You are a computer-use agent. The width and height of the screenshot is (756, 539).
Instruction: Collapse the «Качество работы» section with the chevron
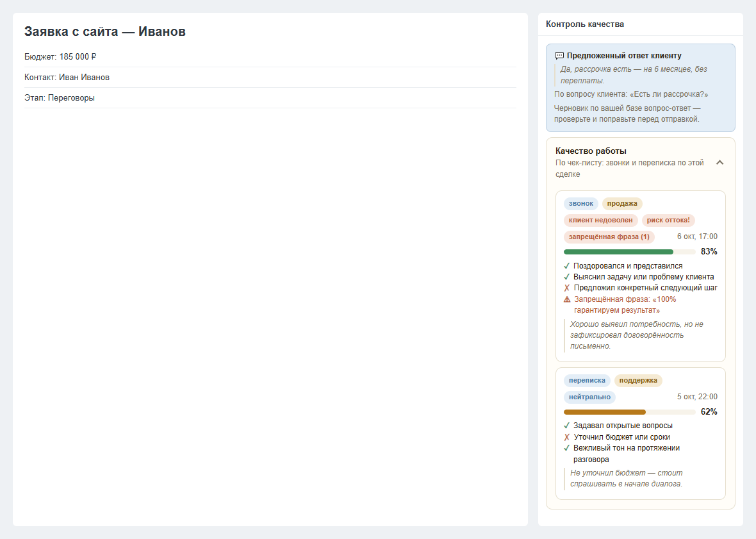click(x=720, y=163)
